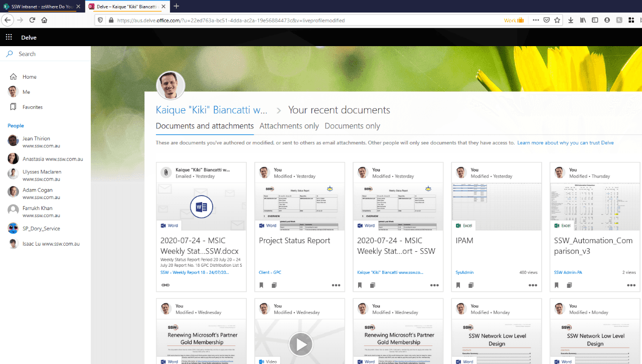Open the page actions ellipsis menu

(x=536, y=20)
